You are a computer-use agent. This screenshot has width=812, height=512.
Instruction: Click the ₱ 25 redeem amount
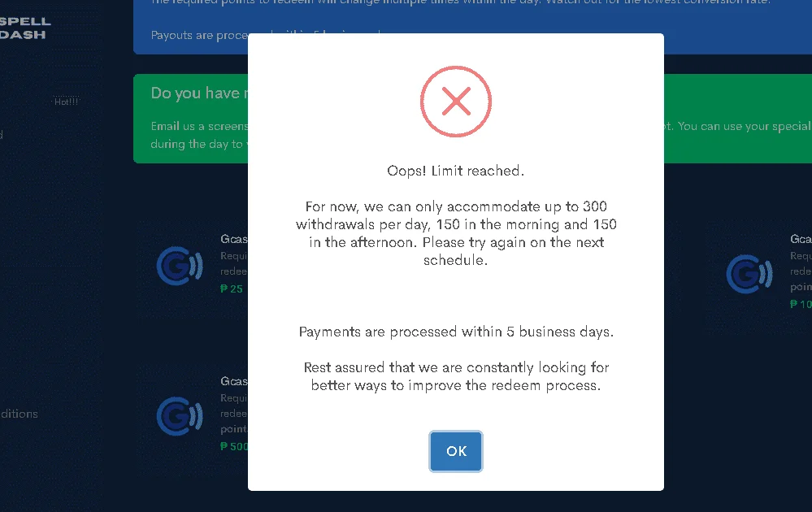click(232, 289)
